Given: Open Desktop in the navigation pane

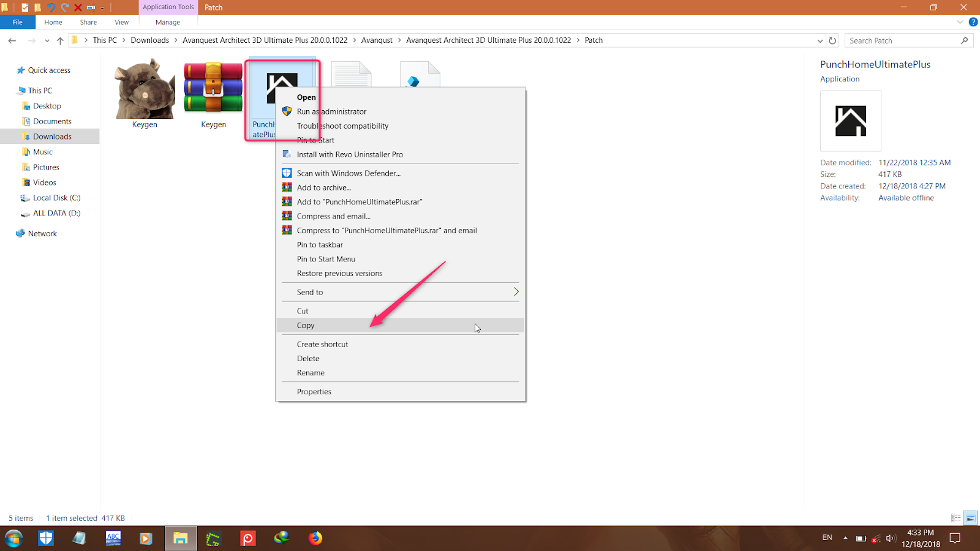Looking at the screenshot, I should (47, 106).
